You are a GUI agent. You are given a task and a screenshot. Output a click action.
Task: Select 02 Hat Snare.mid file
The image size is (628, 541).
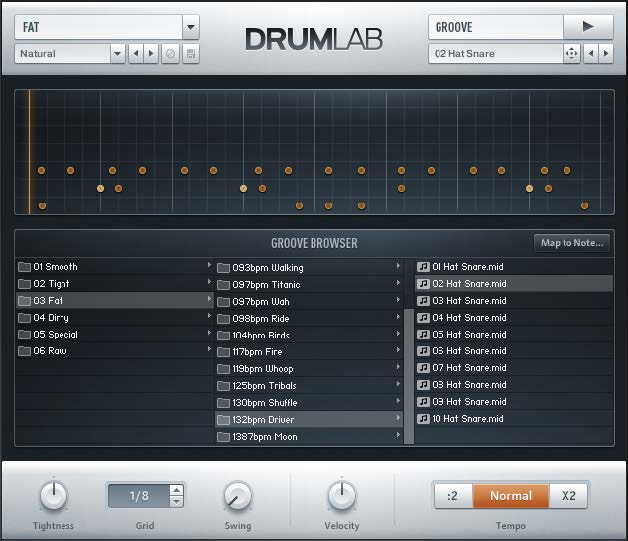tap(514, 284)
